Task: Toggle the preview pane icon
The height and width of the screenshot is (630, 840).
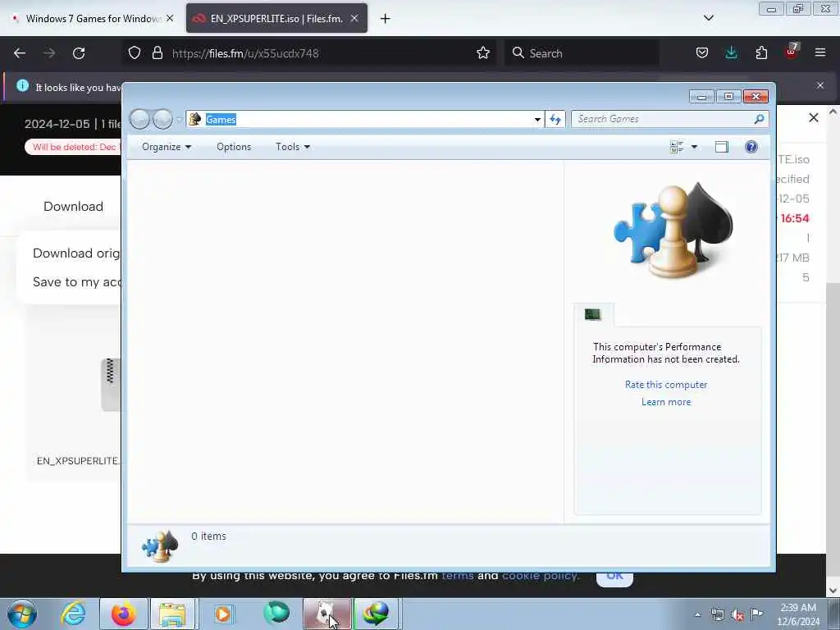Action: tap(722, 147)
